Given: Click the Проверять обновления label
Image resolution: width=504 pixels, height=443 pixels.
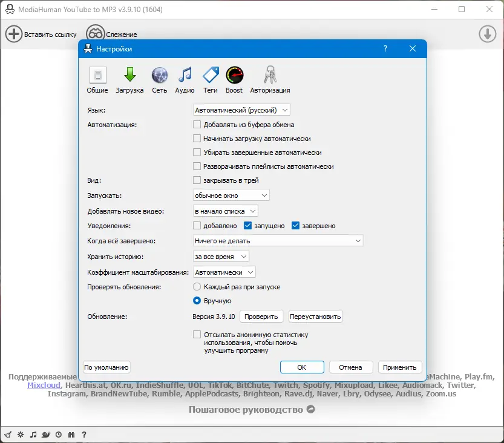Looking at the screenshot, I should pyautogui.click(x=124, y=287).
